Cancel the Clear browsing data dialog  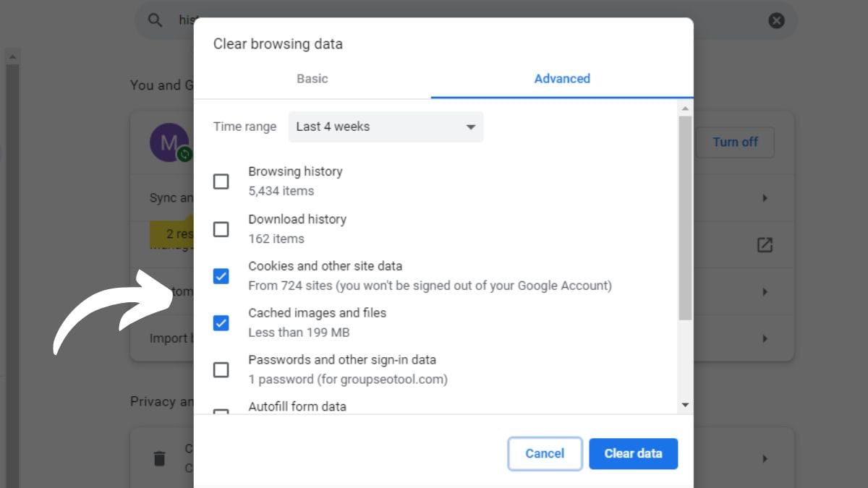coord(545,454)
